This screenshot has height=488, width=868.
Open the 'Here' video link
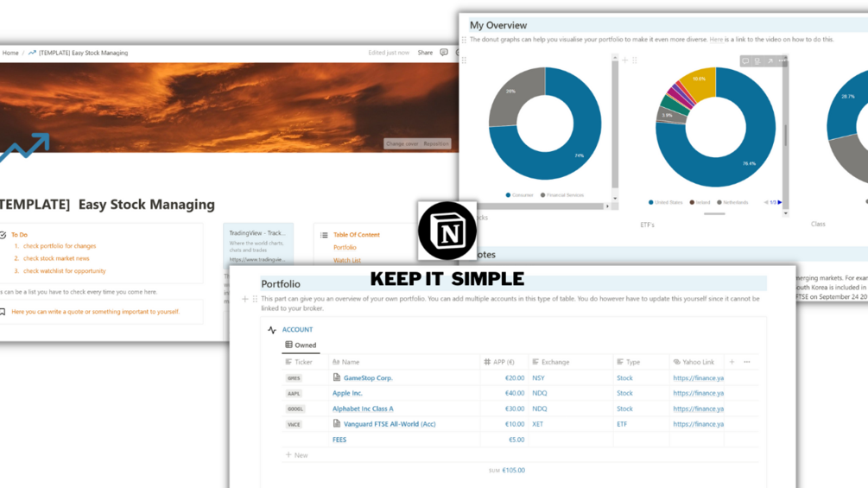tap(716, 39)
